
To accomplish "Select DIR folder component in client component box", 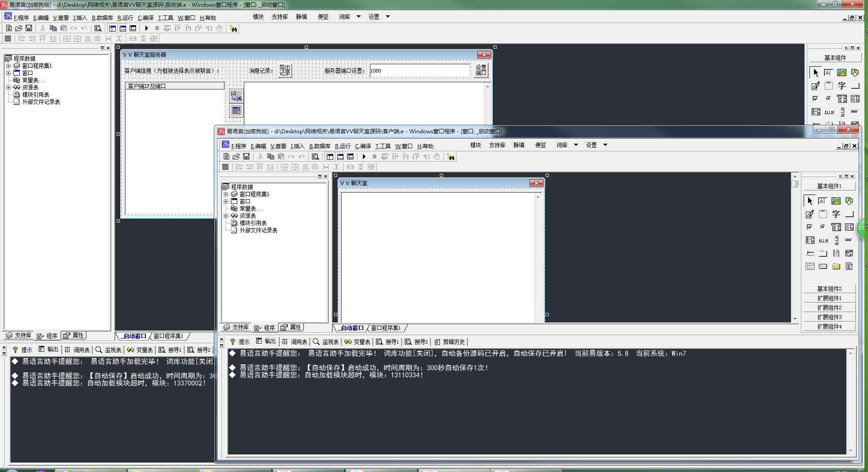I will coord(836,266).
